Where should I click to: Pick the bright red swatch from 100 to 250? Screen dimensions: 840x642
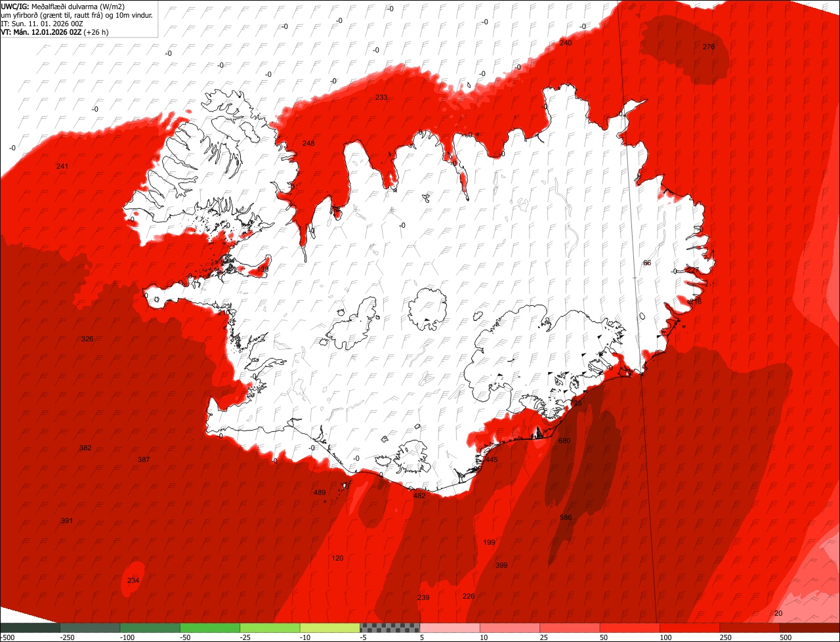690,628
